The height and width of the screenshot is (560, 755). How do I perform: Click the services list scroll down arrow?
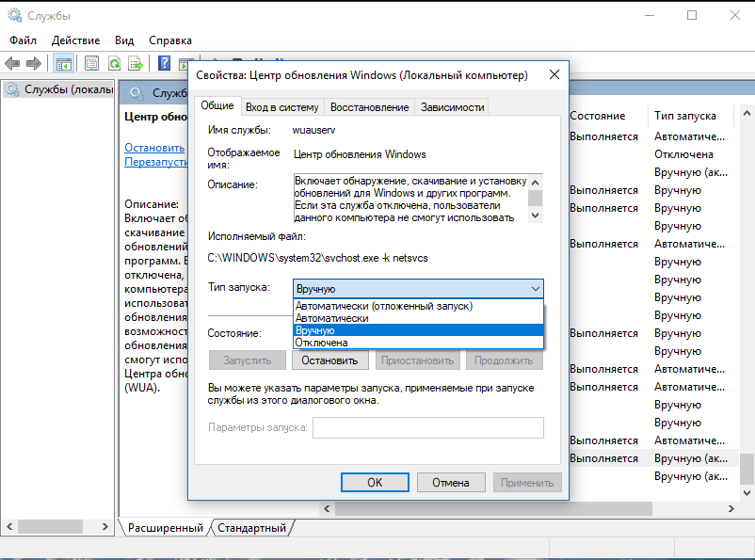tap(747, 492)
